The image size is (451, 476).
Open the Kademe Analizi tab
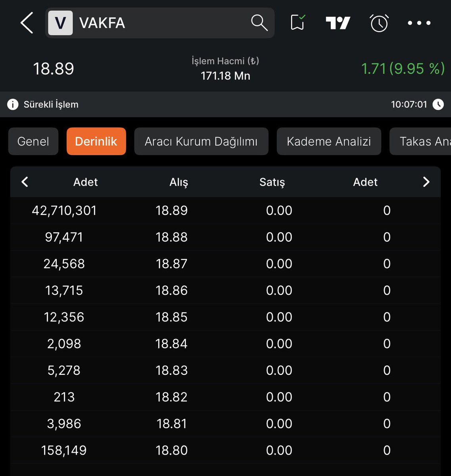(329, 141)
